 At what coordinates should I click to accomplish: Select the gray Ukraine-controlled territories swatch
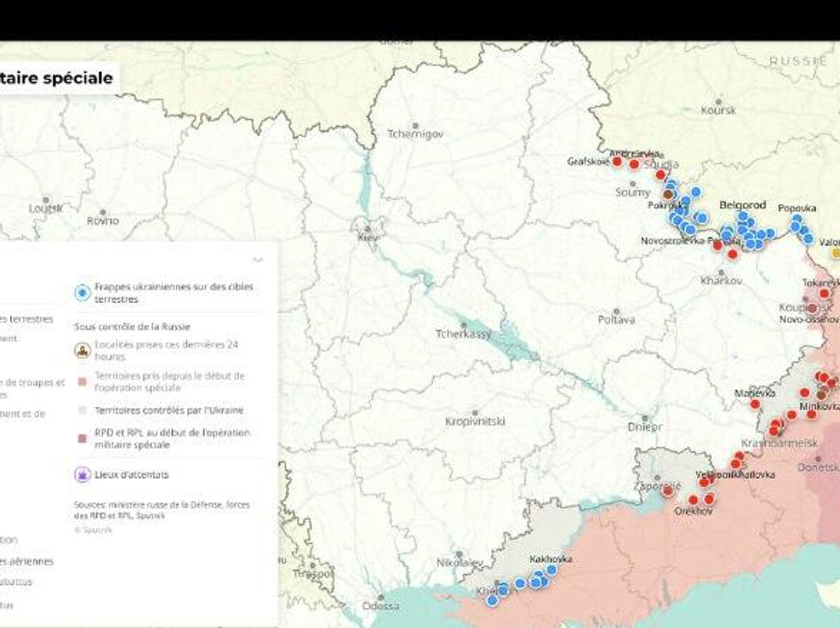pyautogui.click(x=82, y=410)
